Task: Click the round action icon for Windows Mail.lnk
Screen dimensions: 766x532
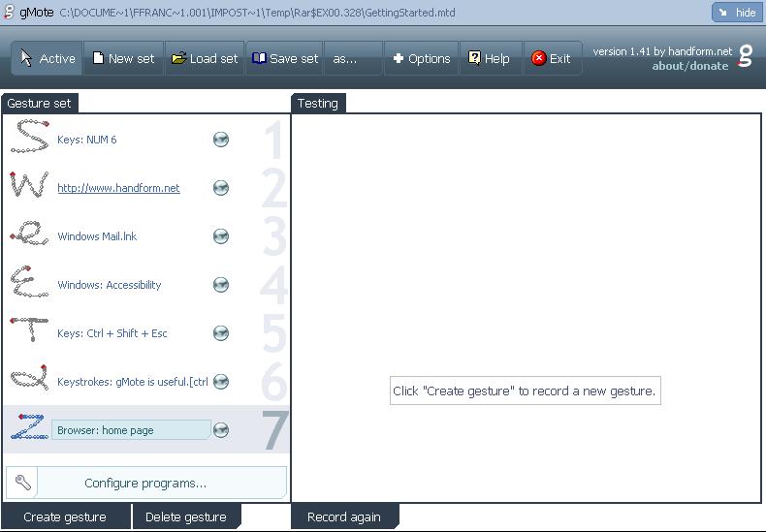Action: coord(221,236)
